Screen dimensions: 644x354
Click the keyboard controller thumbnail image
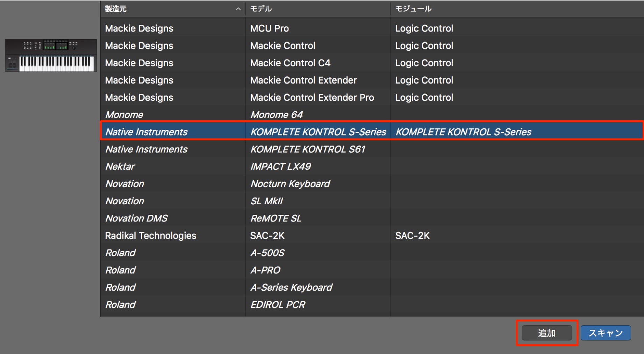coord(51,55)
